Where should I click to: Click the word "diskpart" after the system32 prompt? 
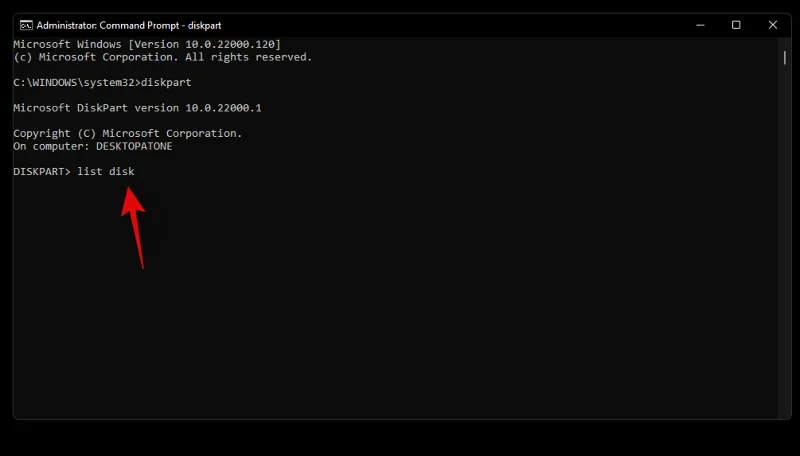[x=166, y=83]
